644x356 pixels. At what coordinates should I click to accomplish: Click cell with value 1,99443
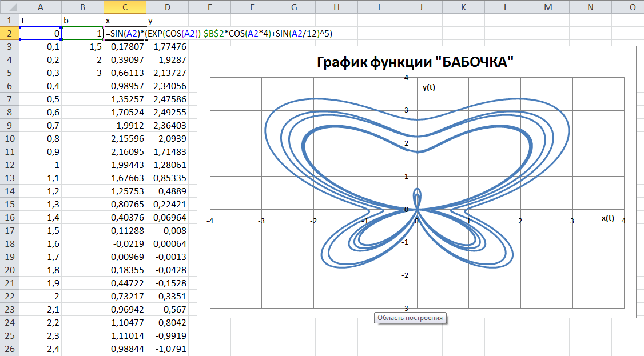[x=125, y=165]
